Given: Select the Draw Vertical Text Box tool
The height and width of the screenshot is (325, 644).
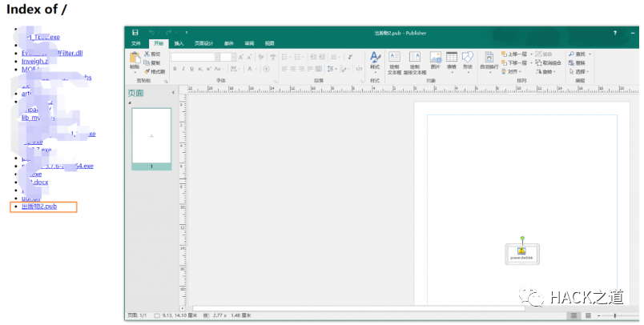Looking at the screenshot, I should click(x=415, y=62).
